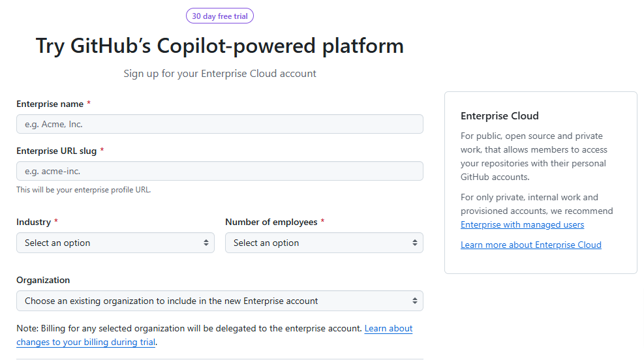The height and width of the screenshot is (364, 644).
Task: Click the Enterprise Cloud card heading
Action: tap(499, 116)
